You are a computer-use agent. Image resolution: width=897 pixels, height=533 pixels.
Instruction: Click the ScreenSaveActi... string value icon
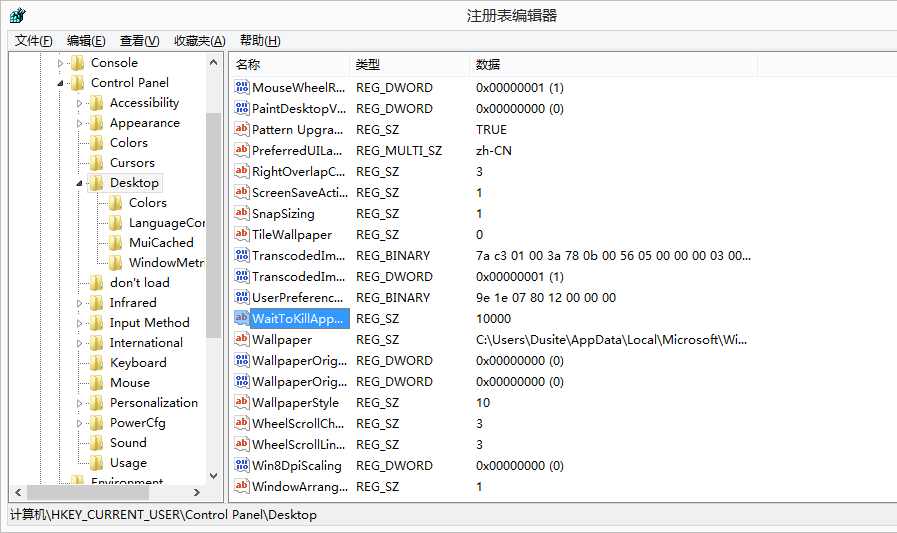[x=241, y=193]
